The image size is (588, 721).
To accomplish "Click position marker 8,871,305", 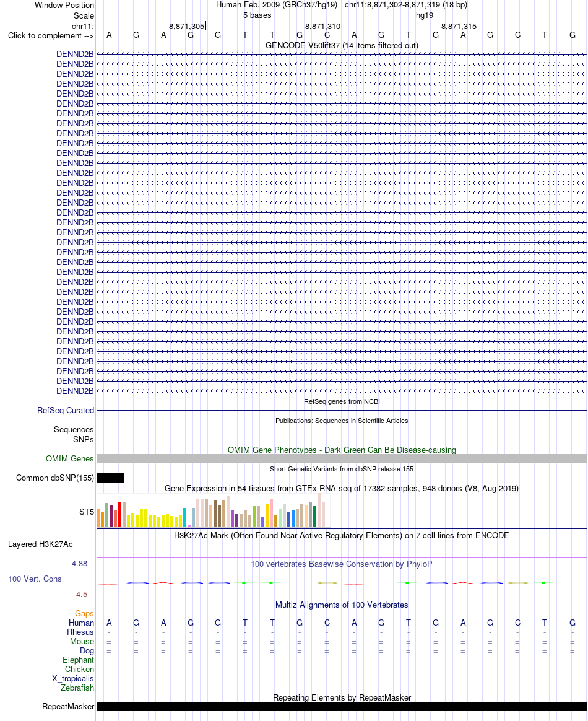I will tap(186, 26).
